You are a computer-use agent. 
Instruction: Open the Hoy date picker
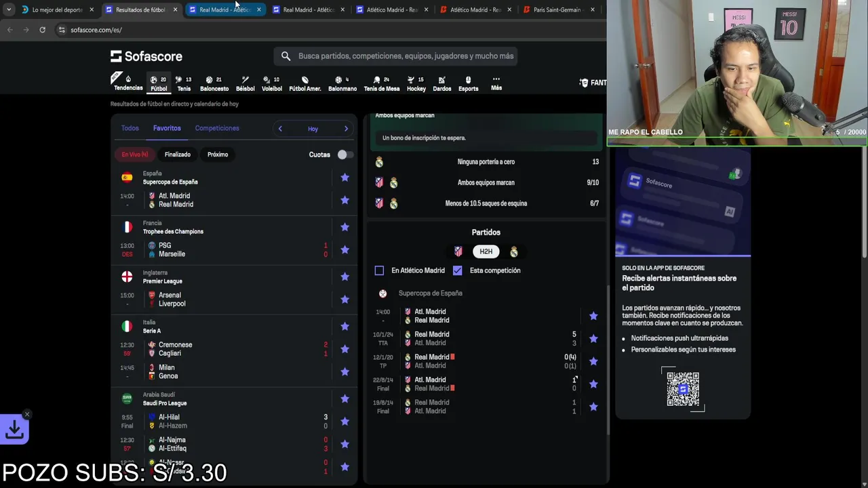coord(313,129)
